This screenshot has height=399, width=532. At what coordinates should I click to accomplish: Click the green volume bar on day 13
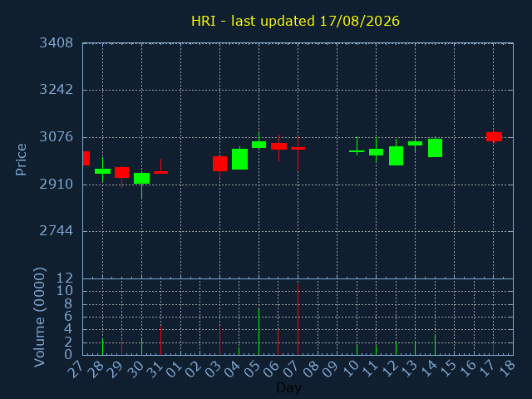[x=416, y=348]
